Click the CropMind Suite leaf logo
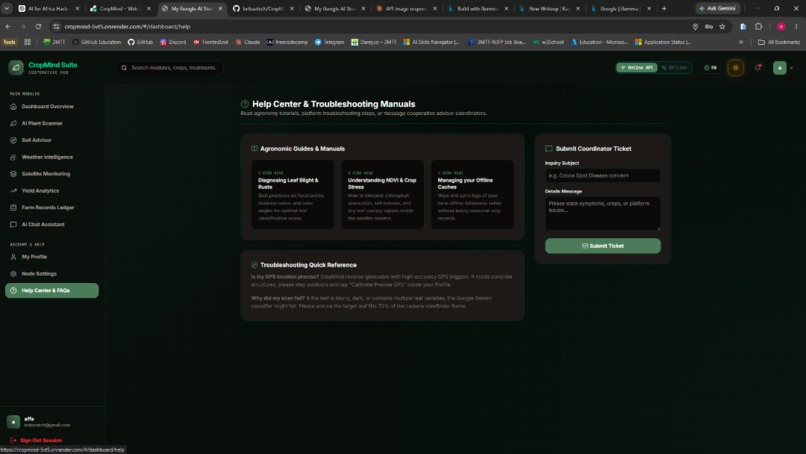Screen dimensions: 806x454 (16, 67)
